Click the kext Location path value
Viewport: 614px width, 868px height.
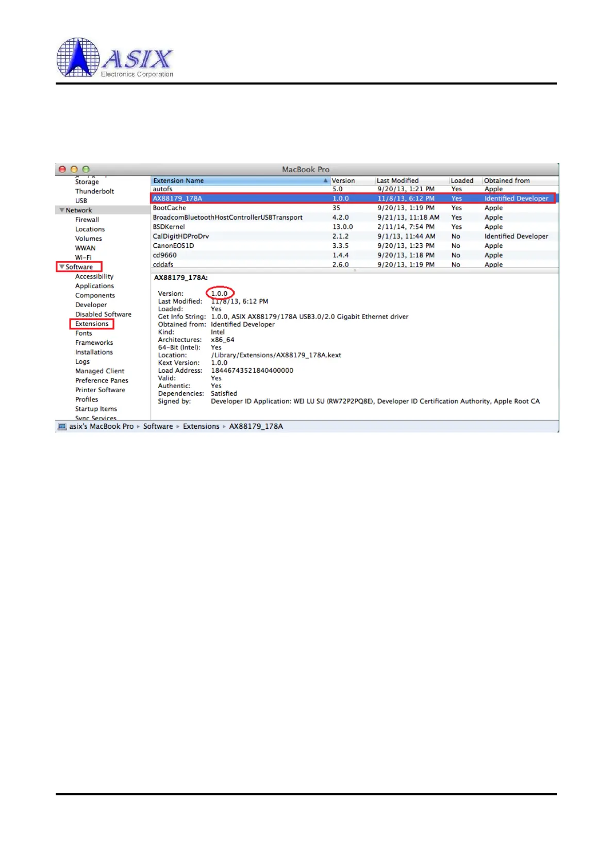(276, 355)
